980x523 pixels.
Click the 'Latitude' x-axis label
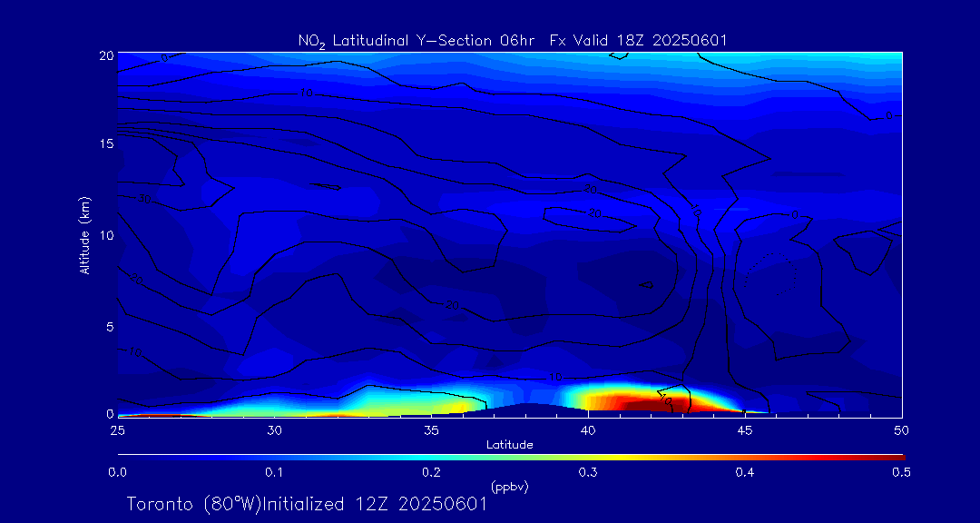(x=509, y=444)
